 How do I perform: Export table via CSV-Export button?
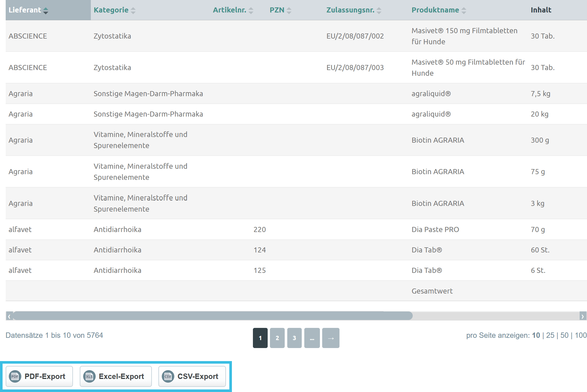pos(192,376)
